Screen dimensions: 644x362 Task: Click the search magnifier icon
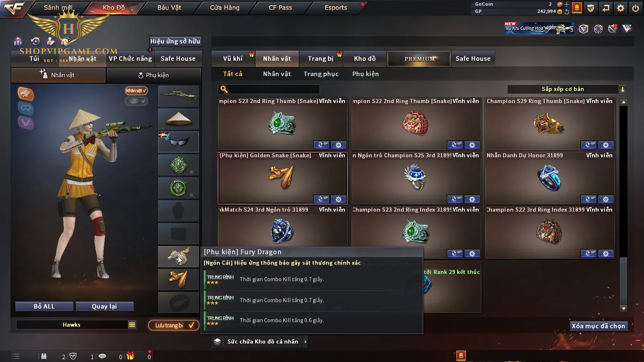[x=224, y=89]
